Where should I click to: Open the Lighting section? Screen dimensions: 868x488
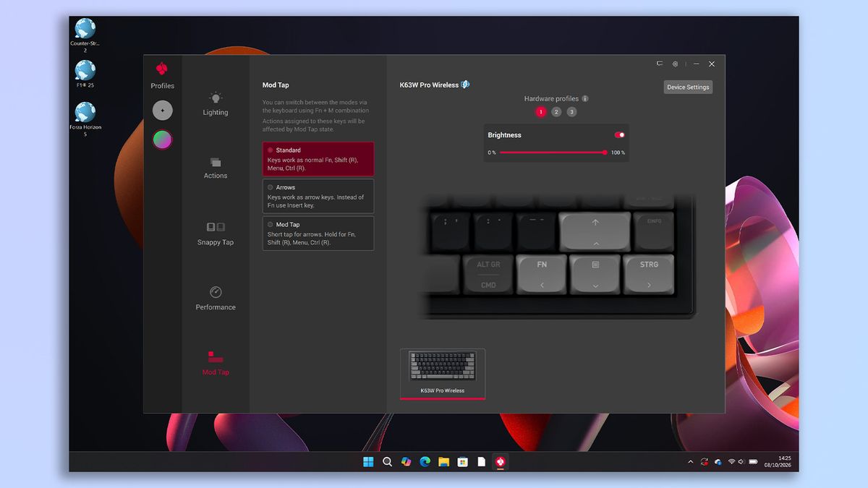[215, 104]
